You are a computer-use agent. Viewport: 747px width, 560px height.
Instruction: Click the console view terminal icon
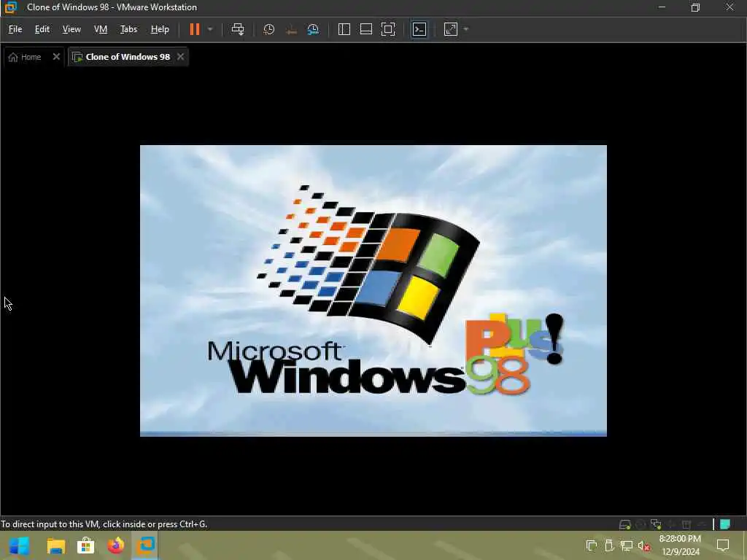coord(419,29)
